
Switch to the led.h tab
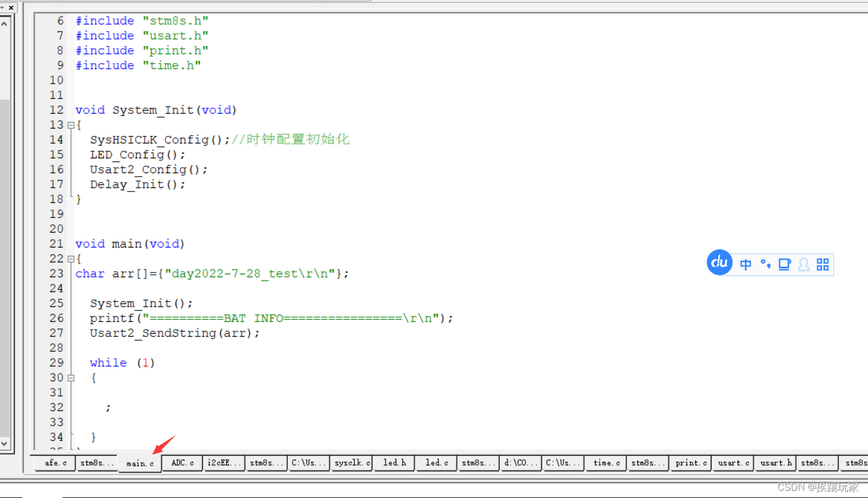(x=394, y=463)
